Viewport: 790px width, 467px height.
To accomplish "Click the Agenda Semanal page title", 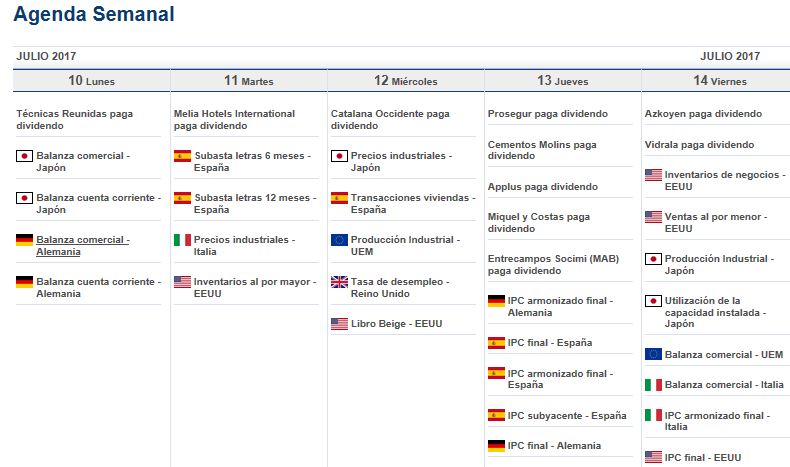I will tap(94, 14).
